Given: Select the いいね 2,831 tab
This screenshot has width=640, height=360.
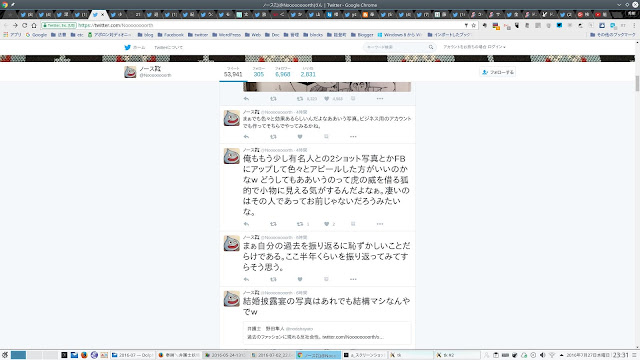Looking at the screenshot, I should click(x=308, y=72).
